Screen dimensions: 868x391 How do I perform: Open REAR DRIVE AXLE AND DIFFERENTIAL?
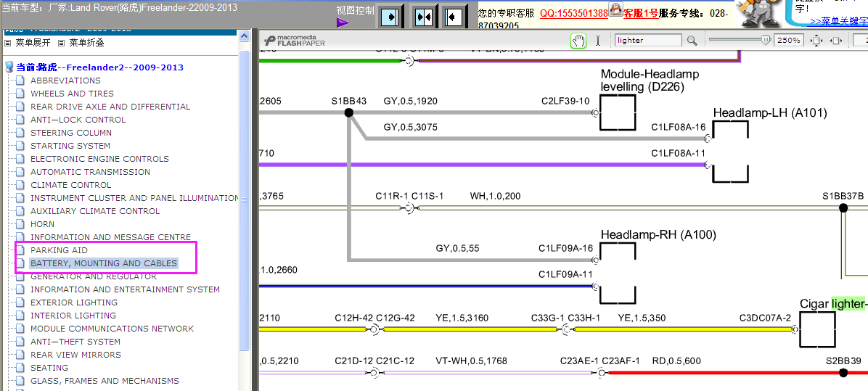pos(110,107)
